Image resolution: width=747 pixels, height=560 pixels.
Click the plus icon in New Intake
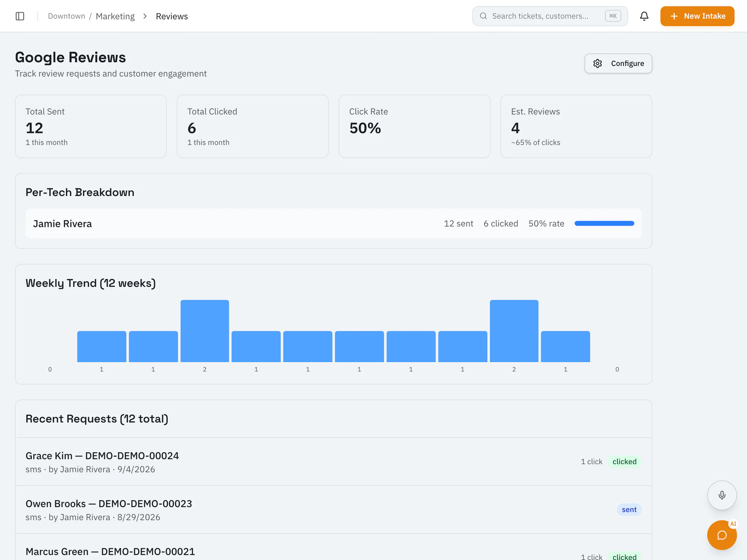(x=674, y=16)
